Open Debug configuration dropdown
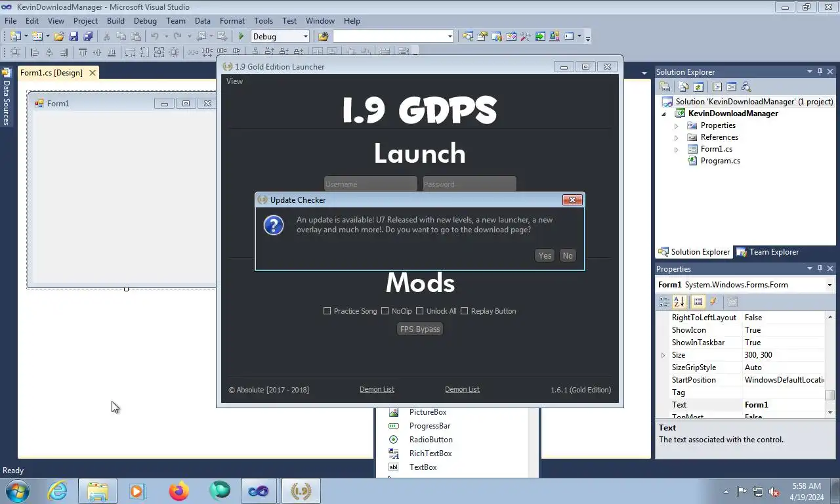 (305, 36)
